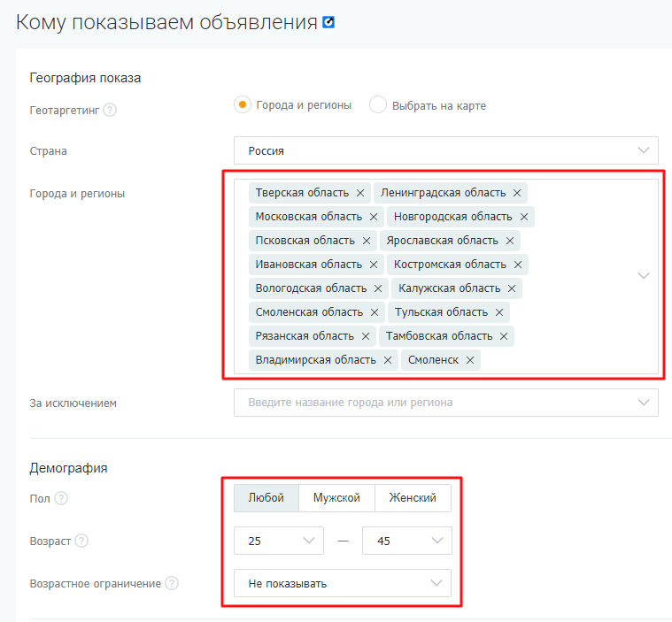Click the help icon beside Возраст
Image resolution: width=672 pixels, height=622 pixels.
[81, 541]
